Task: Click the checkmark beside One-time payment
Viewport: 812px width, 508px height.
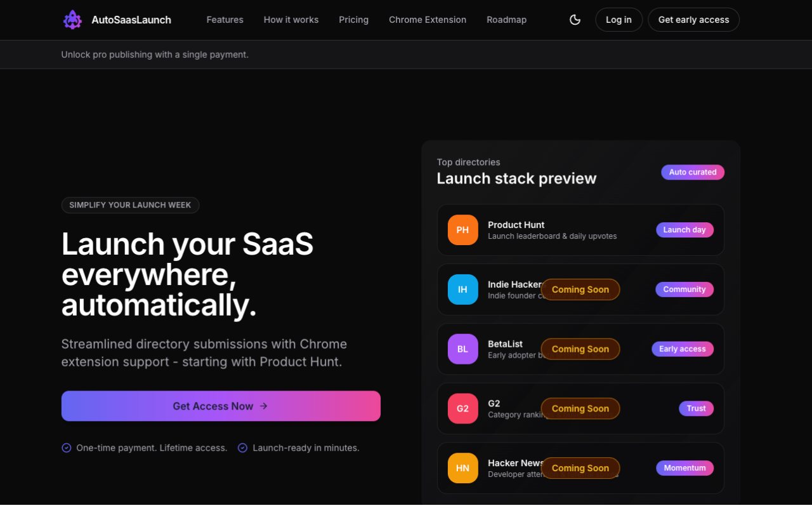Action: pos(66,448)
